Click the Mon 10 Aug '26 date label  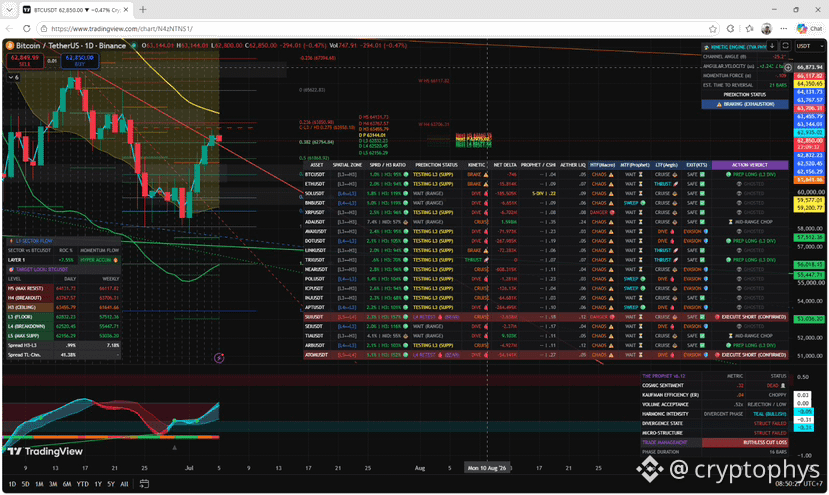[x=487, y=468]
